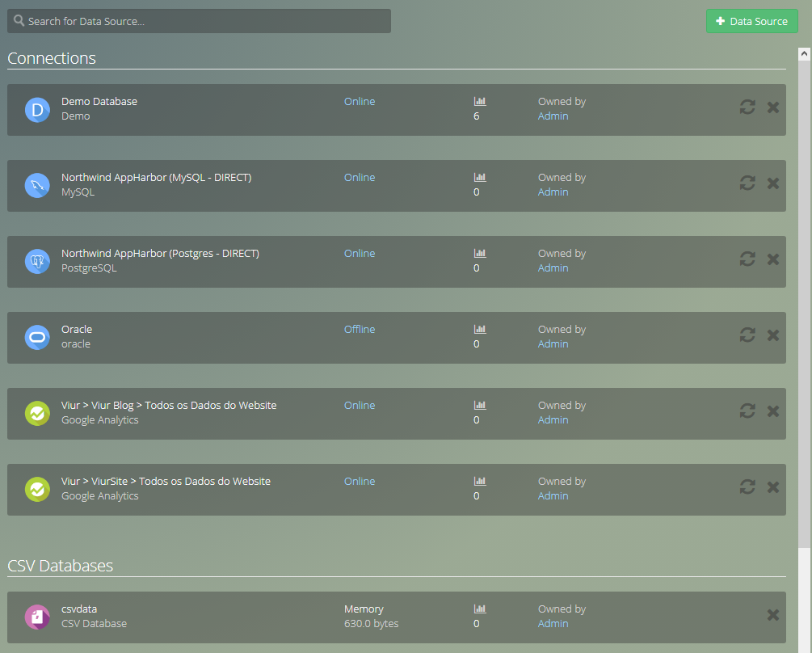Viewport: 812px width, 653px height.
Task: Click the chart count icon for ViurSite
Action: [x=480, y=481]
